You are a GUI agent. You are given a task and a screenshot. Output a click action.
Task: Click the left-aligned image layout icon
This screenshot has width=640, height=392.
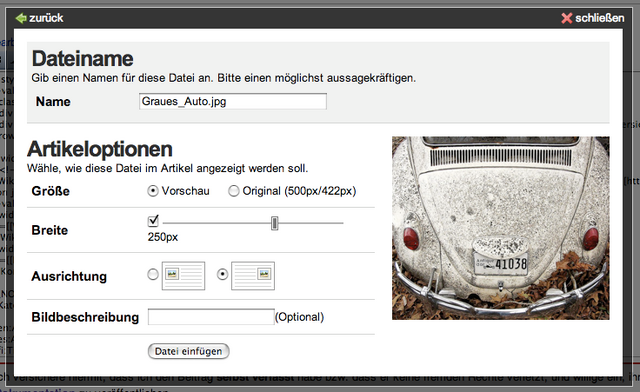pyautogui.click(x=183, y=276)
